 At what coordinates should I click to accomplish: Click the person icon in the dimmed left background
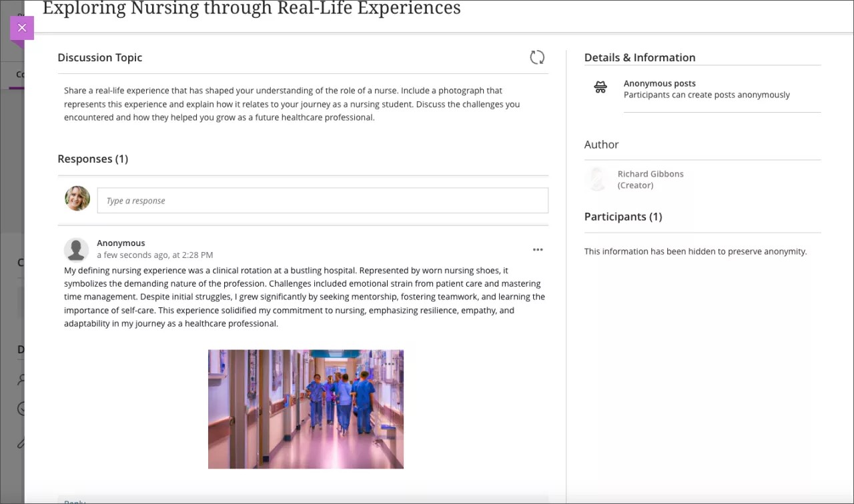(21, 379)
